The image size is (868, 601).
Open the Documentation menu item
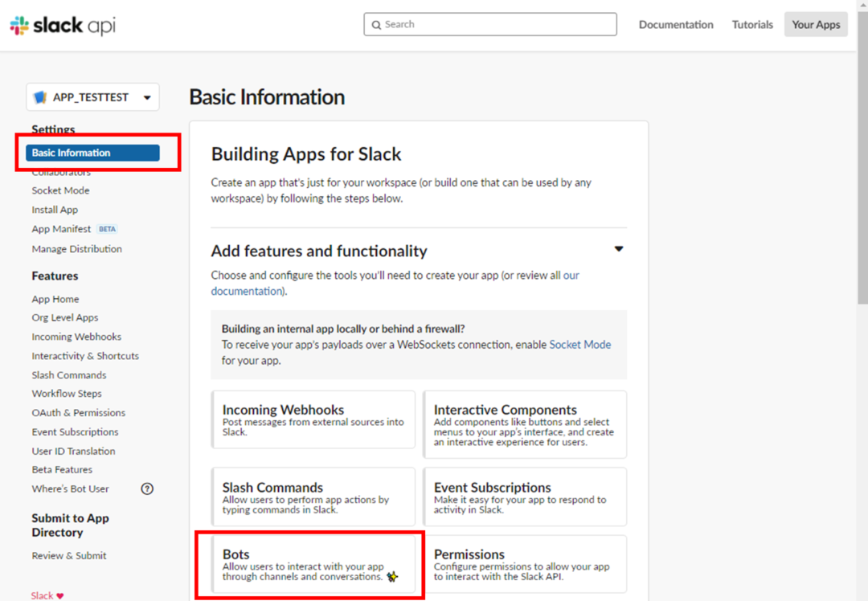point(676,24)
